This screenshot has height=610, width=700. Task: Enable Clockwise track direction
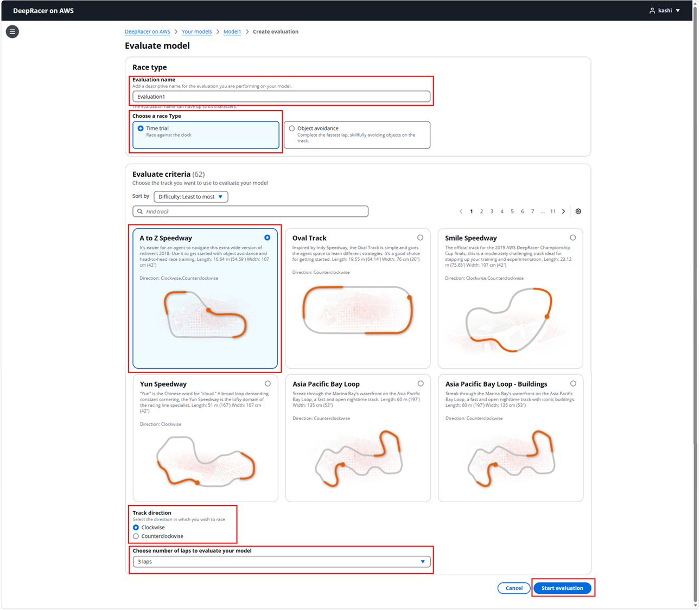(136, 527)
